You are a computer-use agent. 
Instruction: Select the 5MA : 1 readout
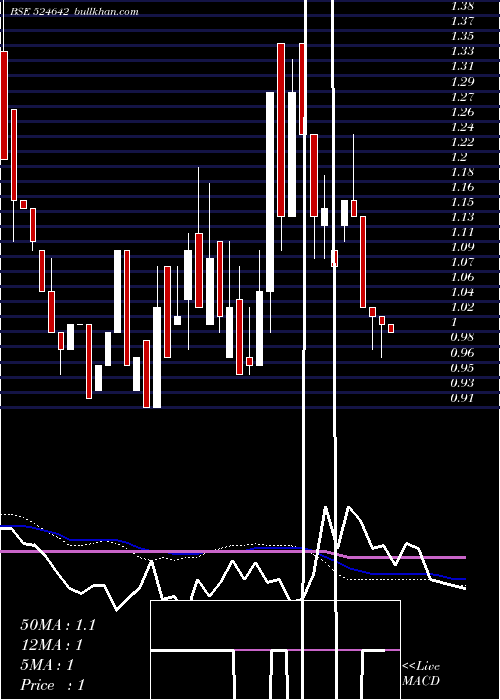[47, 665]
